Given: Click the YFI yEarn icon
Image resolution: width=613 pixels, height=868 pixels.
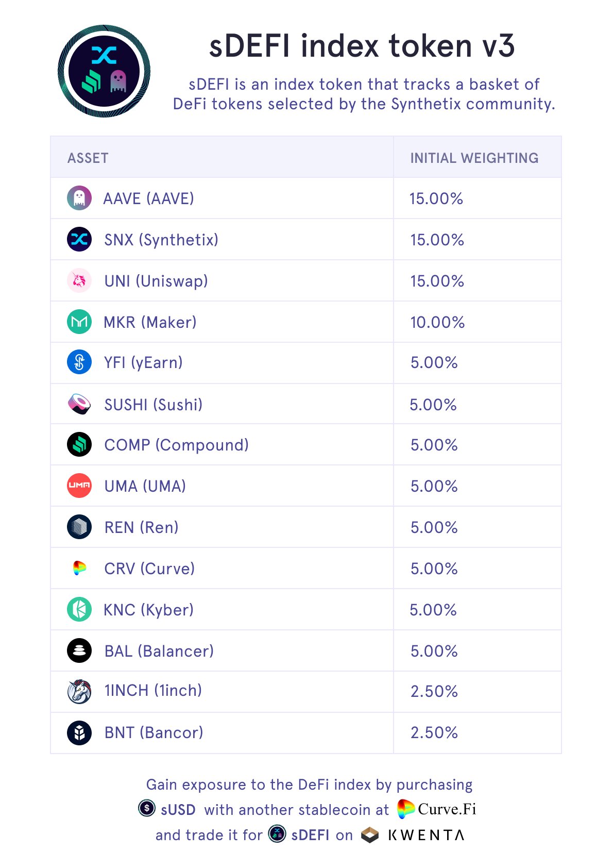Looking at the screenshot, I should pyautogui.click(x=79, y=362).
